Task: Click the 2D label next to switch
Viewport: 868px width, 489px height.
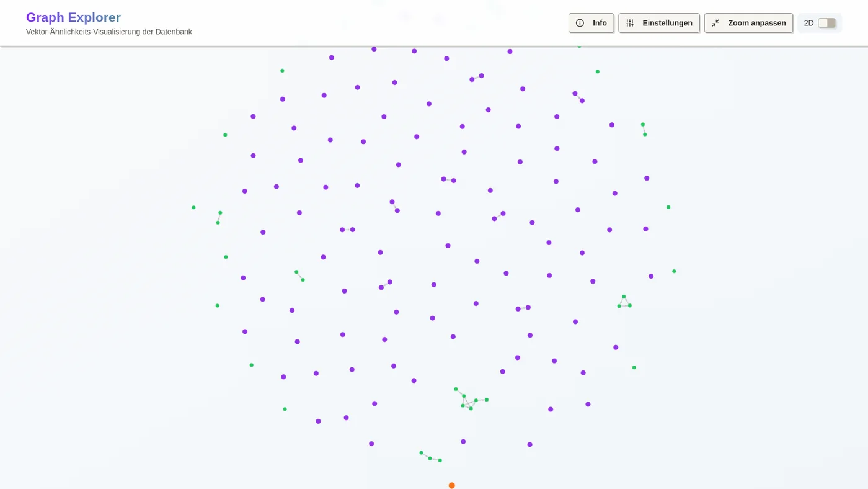Action: coord(808,23)
